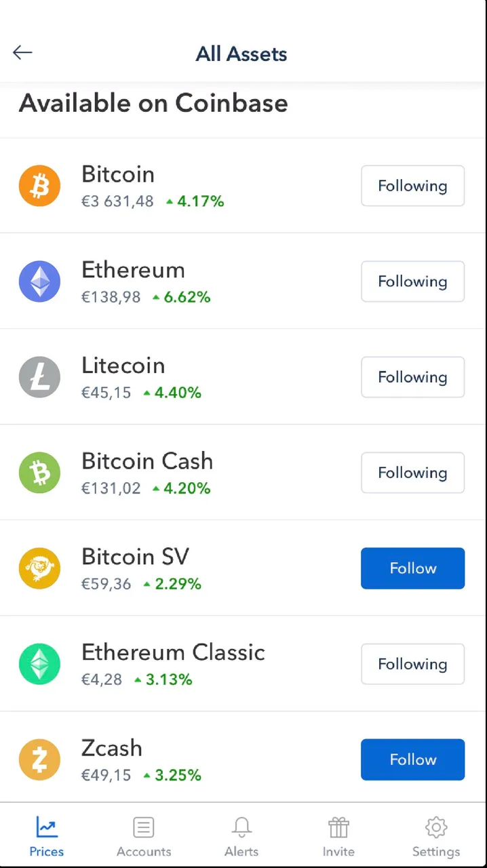This screenshot has width=487, height=868.
Task: Toggle Following for Ethereum Classic
Action: point(412,664)
